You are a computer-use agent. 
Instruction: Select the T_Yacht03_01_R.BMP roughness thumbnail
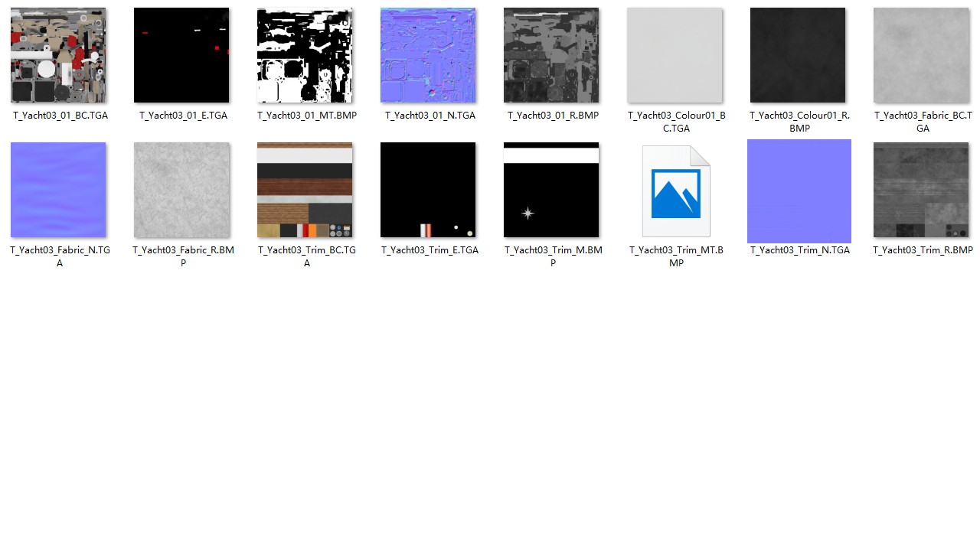click(x=551, y=55)
